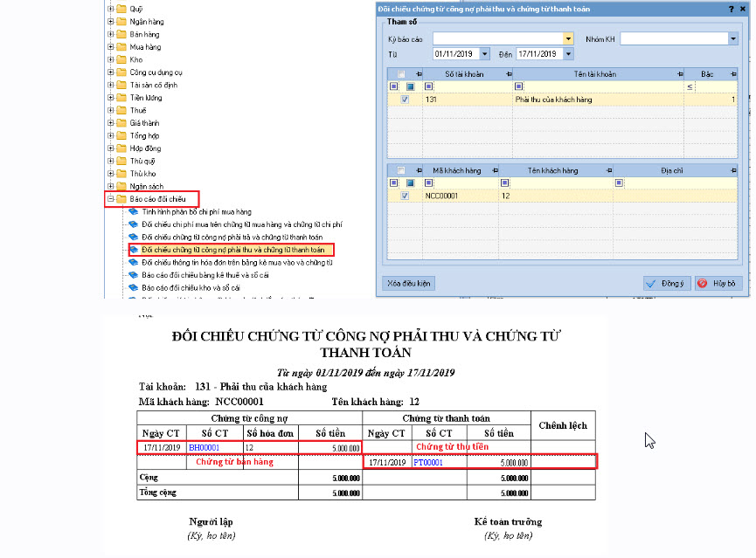Select the Công cụ dụng cụ folder icon

tap(121, 72)
